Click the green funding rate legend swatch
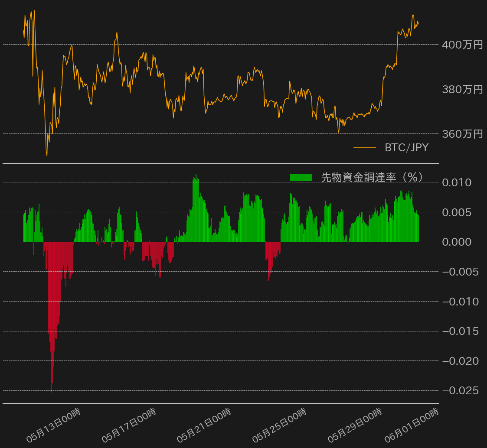Viewport: 487px width, 448px height. [x=301, y=177]
